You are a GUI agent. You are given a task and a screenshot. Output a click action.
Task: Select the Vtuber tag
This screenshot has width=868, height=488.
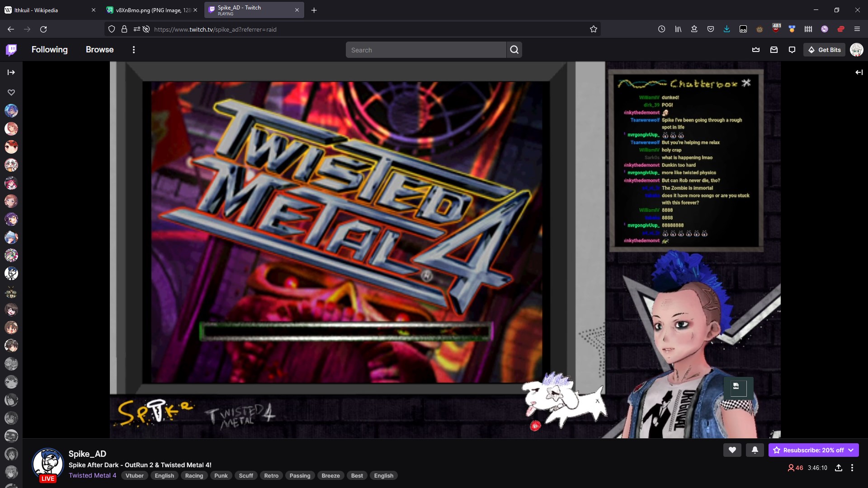tap(135, 475)
